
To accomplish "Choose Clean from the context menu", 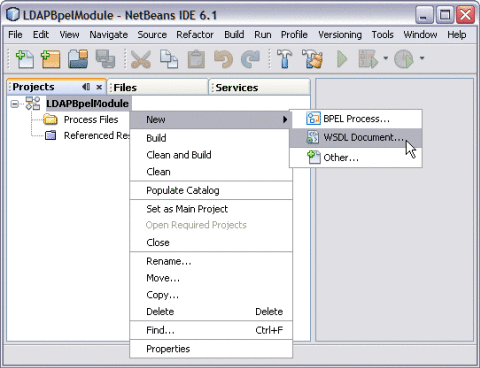I will click(211, 172).
